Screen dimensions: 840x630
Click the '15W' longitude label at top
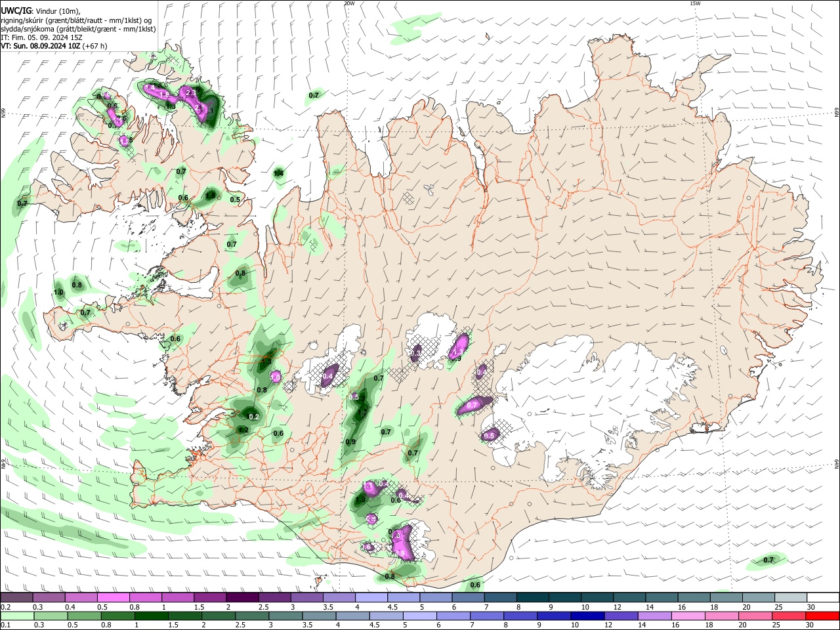pyautogui.click(x=696, y=3)
